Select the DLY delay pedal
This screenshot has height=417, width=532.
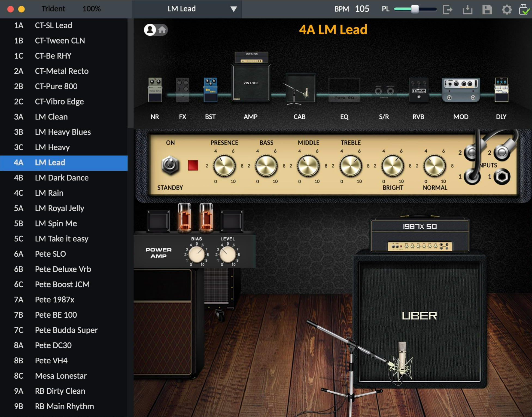(501, 90)
